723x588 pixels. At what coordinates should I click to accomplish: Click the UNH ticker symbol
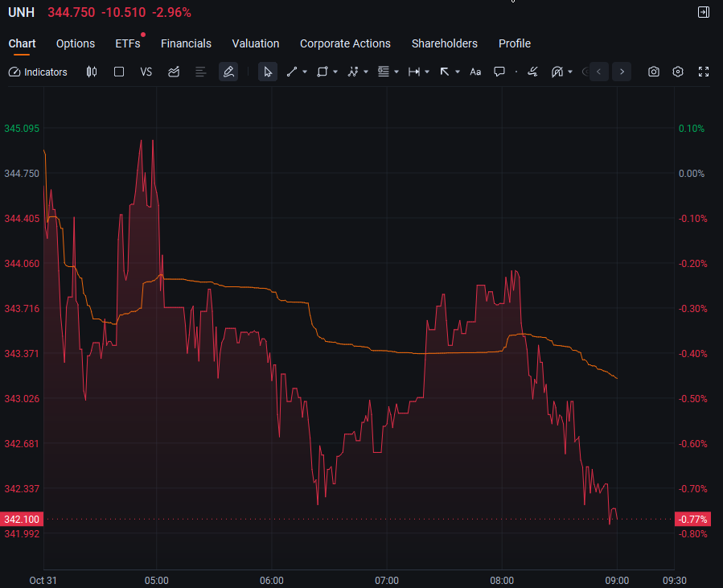(x=21, y=12)
